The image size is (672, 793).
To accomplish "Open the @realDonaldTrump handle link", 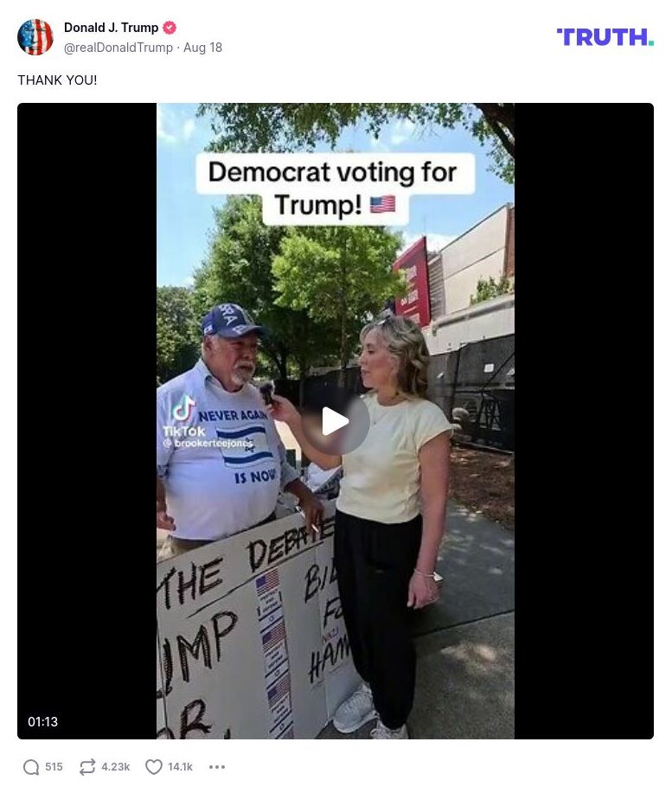I will (118, 48).
